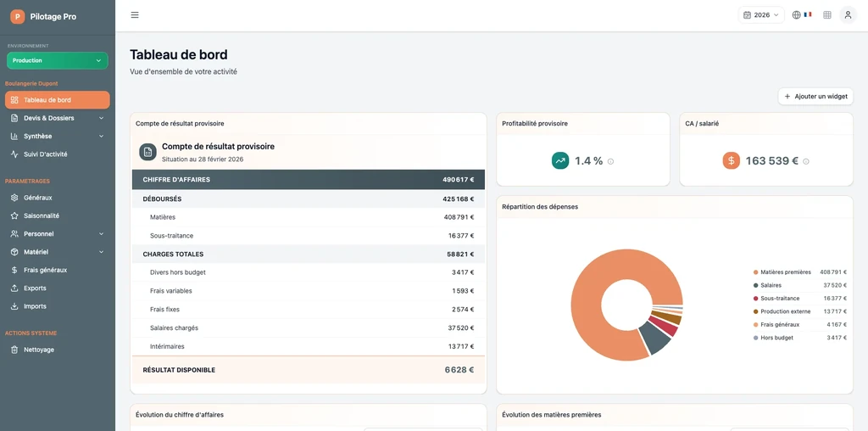Screen dimensions: 868x431
Task: Click the Pilotage Pro logo
Action: [18, 16]
